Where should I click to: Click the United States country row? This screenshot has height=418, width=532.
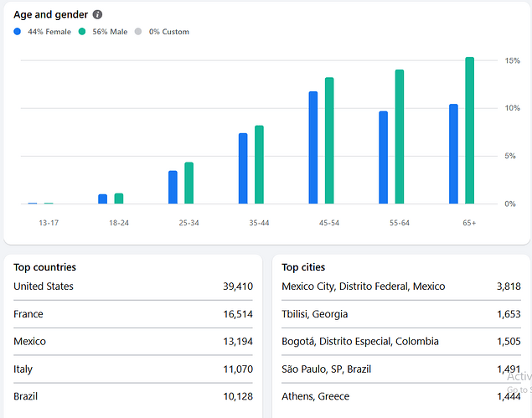coord(133,286)
